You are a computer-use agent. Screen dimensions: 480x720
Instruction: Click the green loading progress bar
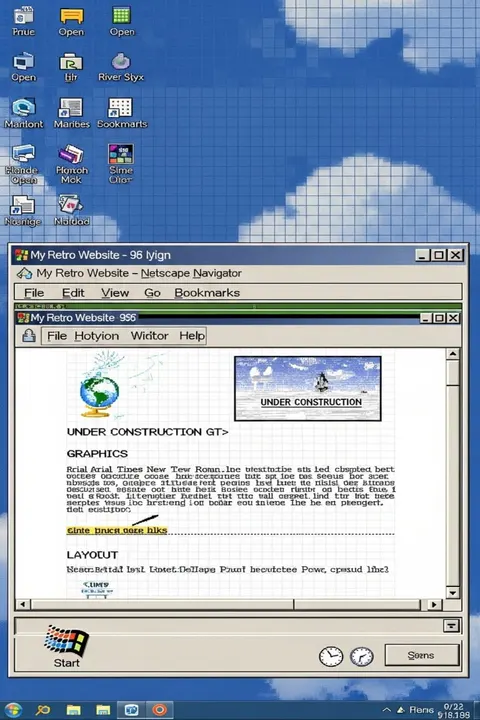238,306
